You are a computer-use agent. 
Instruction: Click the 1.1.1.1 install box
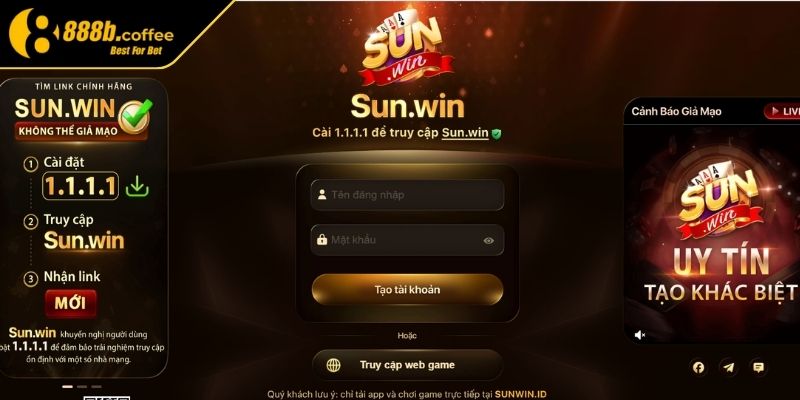(81, 186)
